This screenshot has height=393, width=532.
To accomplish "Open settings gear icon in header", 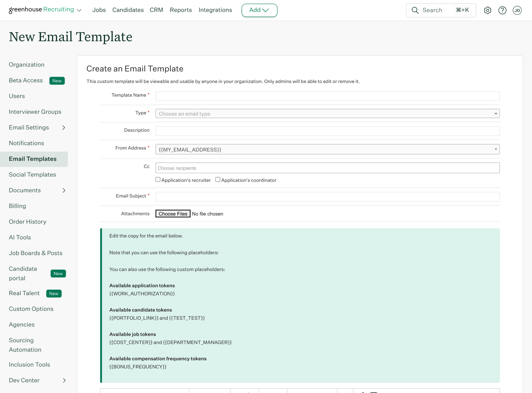I will 488,10.
